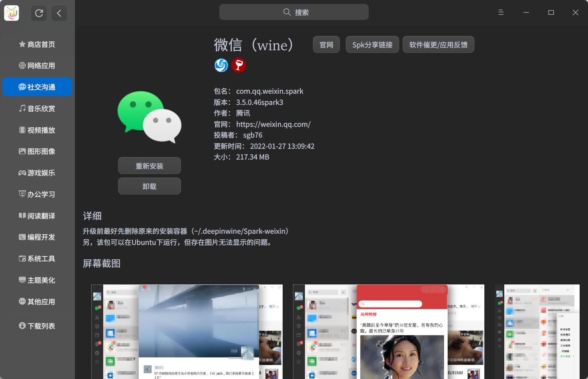Open the 编程开发 category icon
This screenshot has width=588, height=379.
pos(22,237)
